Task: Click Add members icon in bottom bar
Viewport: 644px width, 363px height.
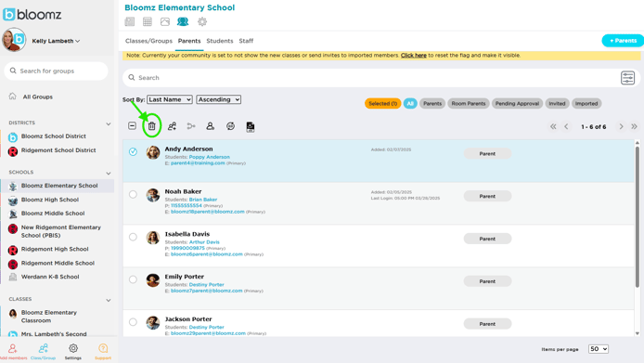Action: tap(13, 351)
